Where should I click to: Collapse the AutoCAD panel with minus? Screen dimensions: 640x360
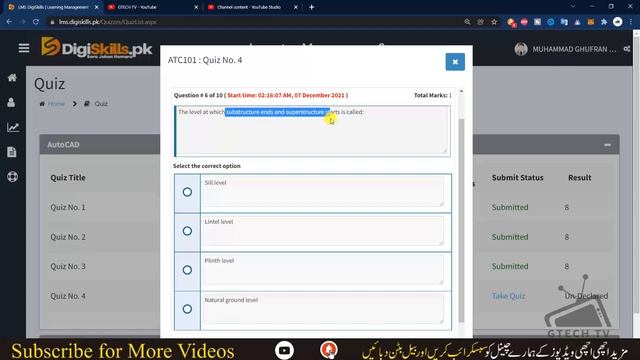[607, 145]
